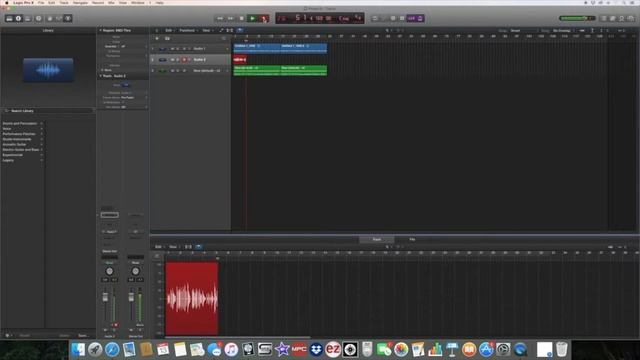
Task: Collapse the Track Audio 2 disclosure triangle
Action: [100, 76]
